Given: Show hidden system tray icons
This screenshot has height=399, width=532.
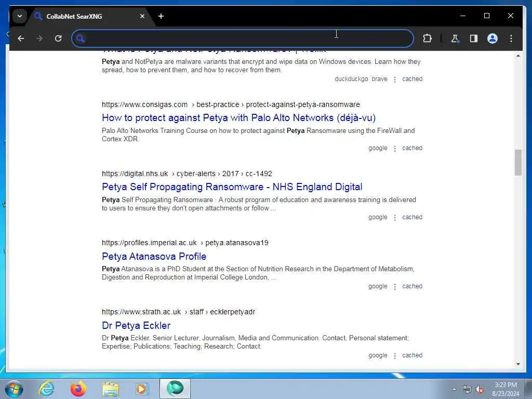Looking at the screenshot, I should point(454,390).
